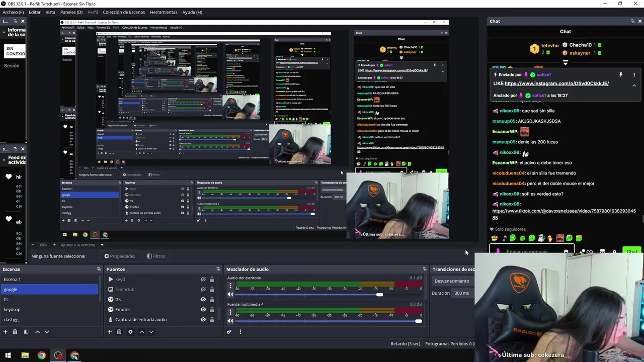Open scene filters icon in Escenas toolbar
Viewport: 644px width, 362px height.
26,332
